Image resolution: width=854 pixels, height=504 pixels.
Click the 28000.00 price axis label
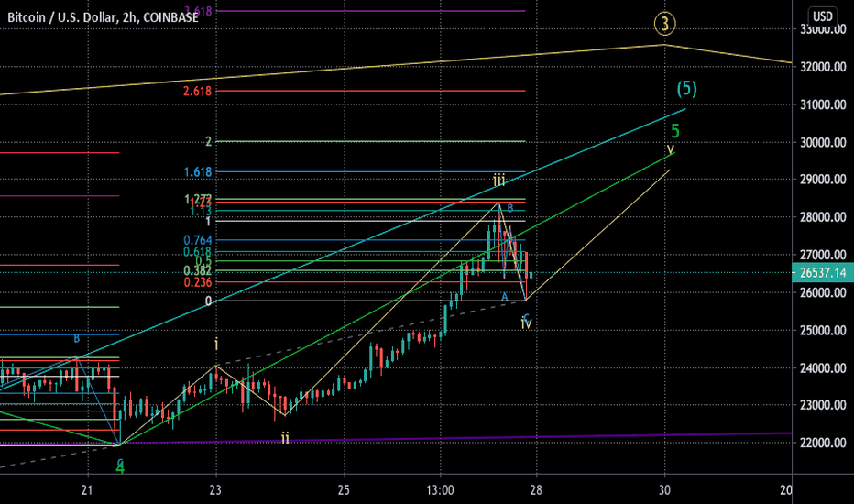pos(823,217)
